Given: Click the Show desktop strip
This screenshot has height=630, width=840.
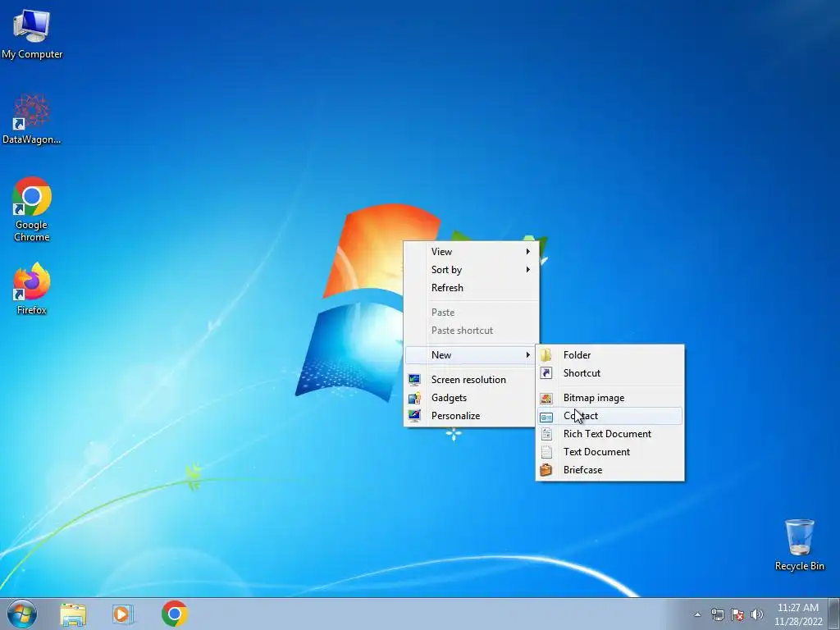Looking at the screenshot, I should click(834, 614).
